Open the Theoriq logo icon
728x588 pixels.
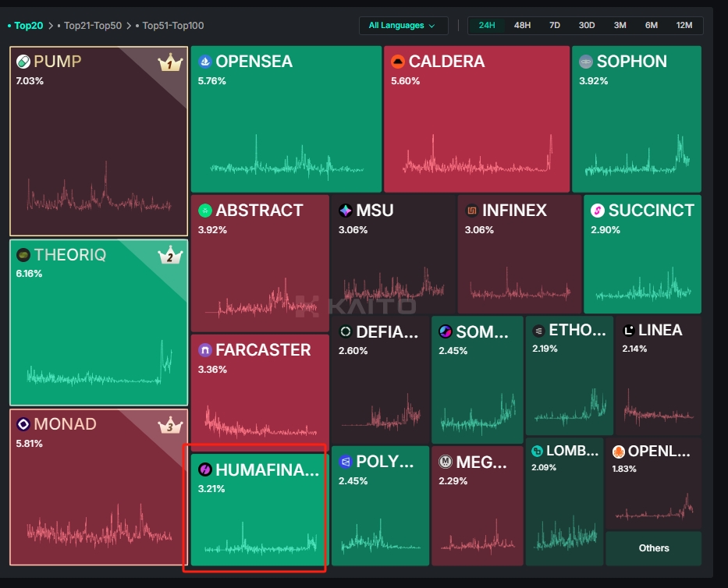coord(23,255)
